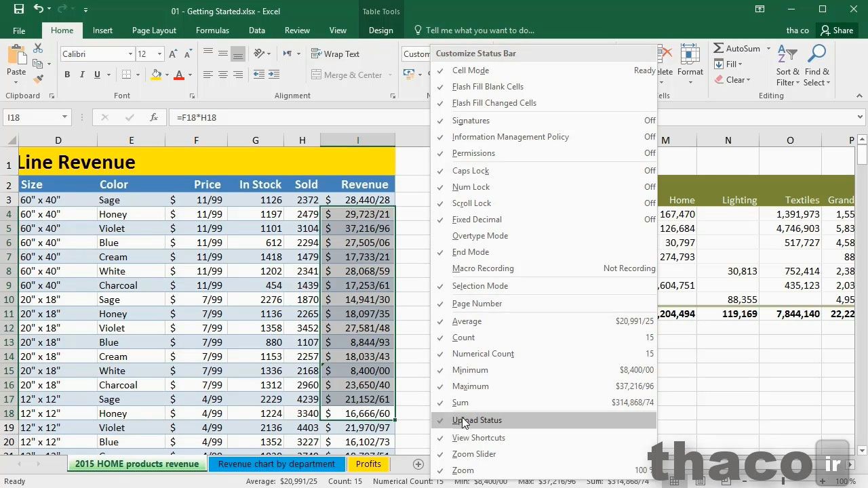Open Find & Select tools
This screenshot has width=868, height=488.
pos(817,66)
